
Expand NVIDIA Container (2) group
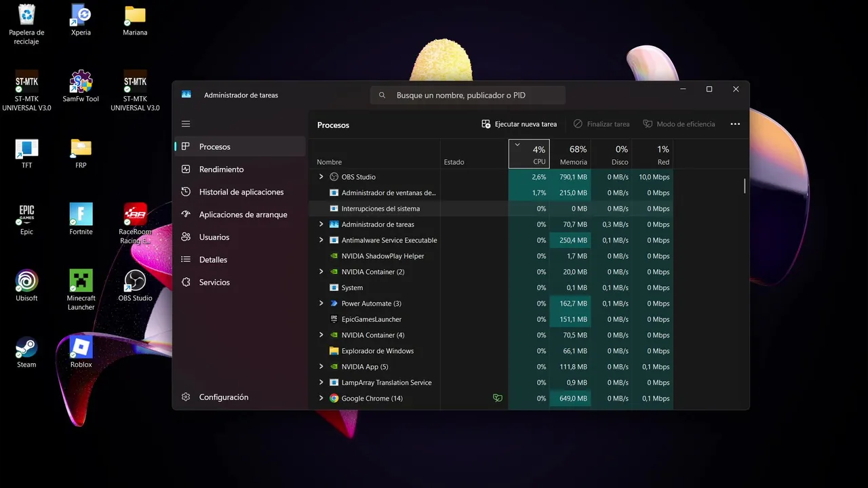pyautogui.click(x=321, y=272)
